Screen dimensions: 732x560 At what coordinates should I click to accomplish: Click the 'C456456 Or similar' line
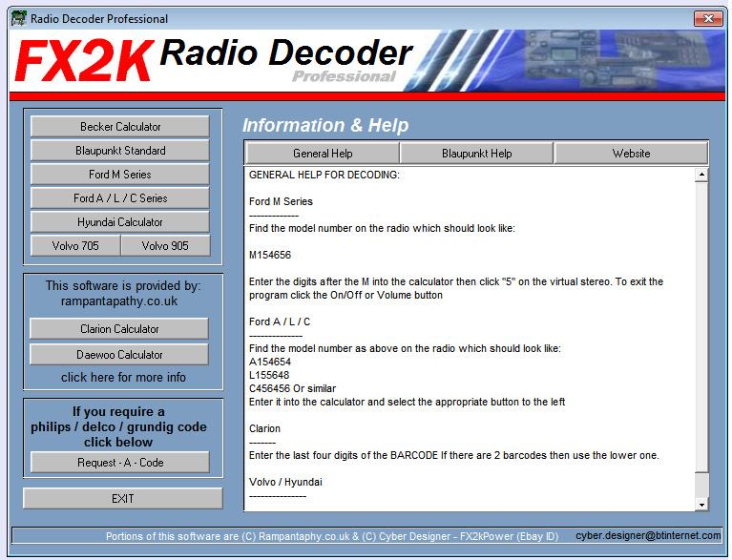(292, 388)
